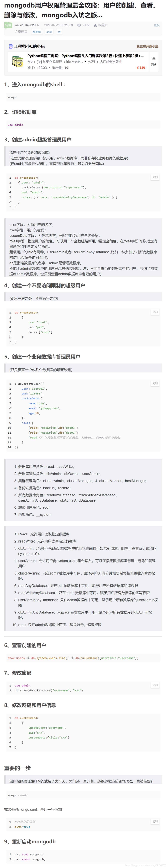Click the clusterAdmin description item
The width and height of the screenshot is (167, 868).
87,576
